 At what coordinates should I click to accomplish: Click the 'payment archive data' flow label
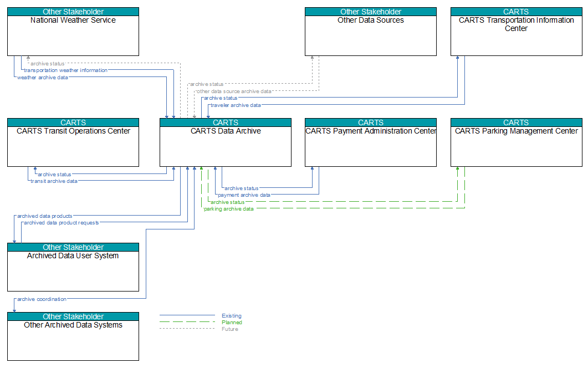244,195
